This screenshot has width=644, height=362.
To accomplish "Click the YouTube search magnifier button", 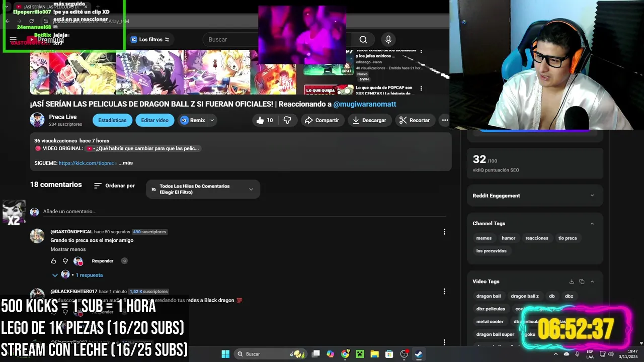I will (x=363, y=40).
